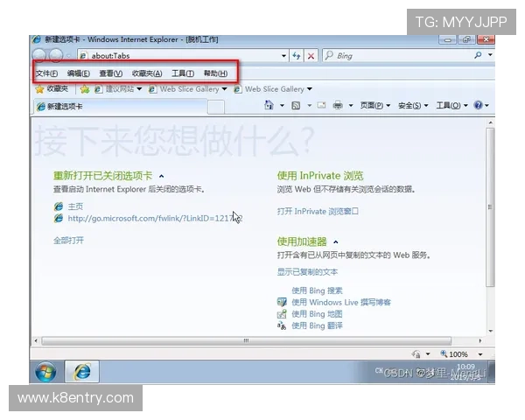Collapse the 使用加速器 section
The height and width of the screenshot is (420, 525).
point(336,241)
